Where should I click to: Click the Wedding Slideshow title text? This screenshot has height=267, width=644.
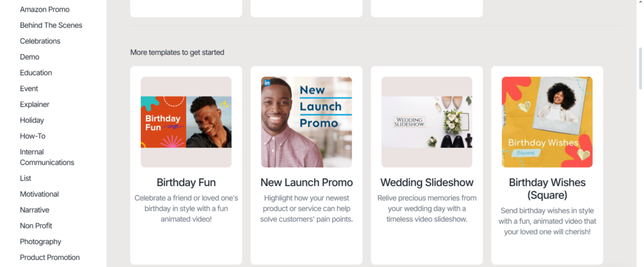[x=427, y=183]
